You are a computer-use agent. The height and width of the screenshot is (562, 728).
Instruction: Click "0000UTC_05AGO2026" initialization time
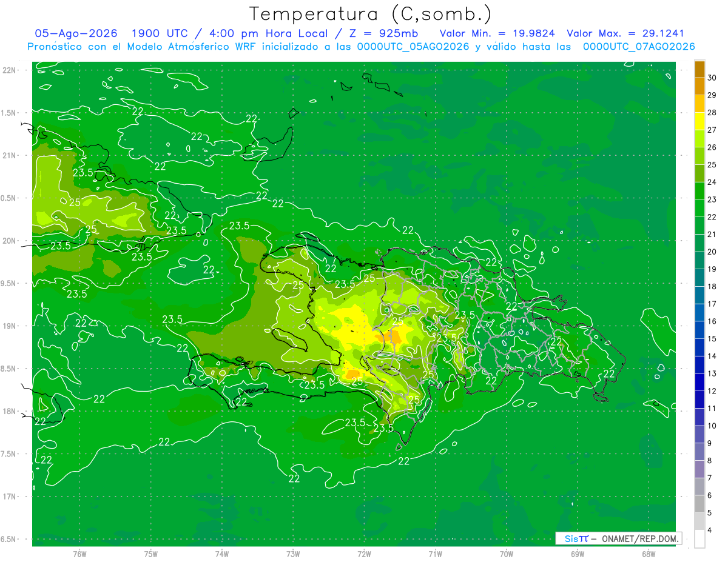coord(413,47)
